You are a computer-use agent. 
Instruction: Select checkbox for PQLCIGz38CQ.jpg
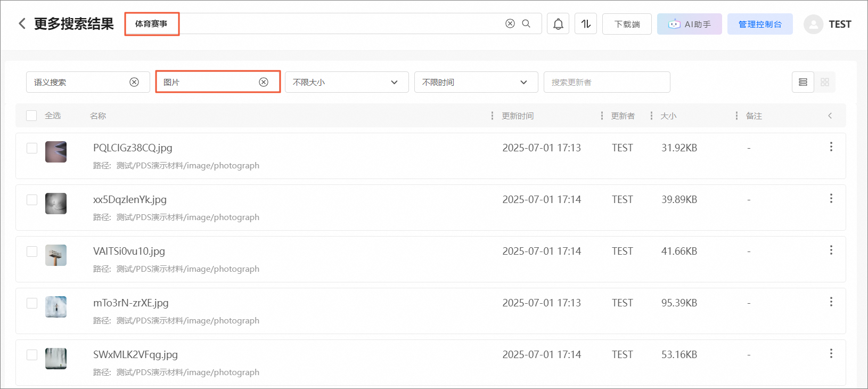32,148
